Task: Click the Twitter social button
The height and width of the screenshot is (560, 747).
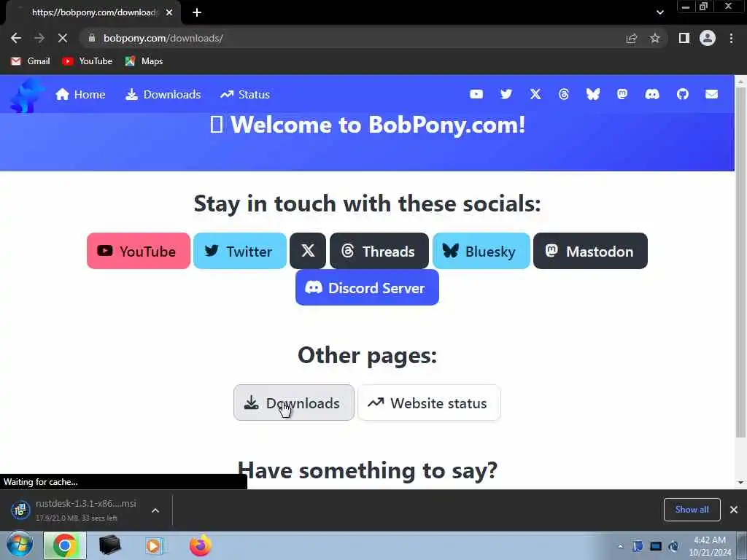Action: click(239, 251)
